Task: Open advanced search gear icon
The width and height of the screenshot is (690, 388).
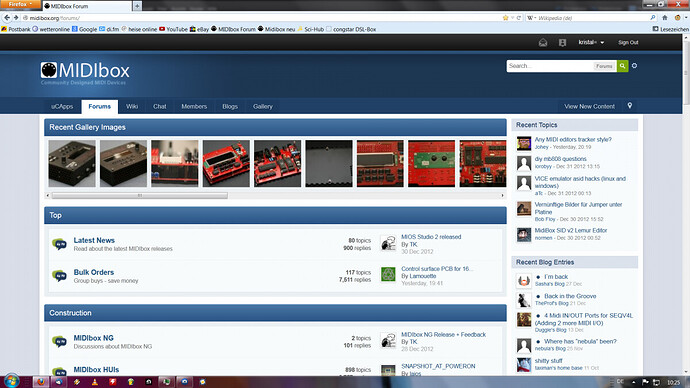Action: click(x=634, y=66)
